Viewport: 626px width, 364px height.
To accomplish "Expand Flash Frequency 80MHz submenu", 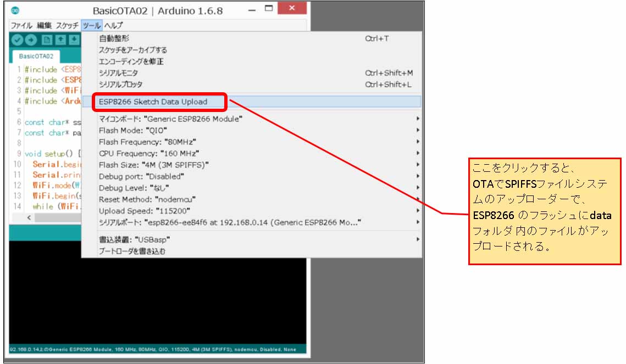I will coord(252,142).
